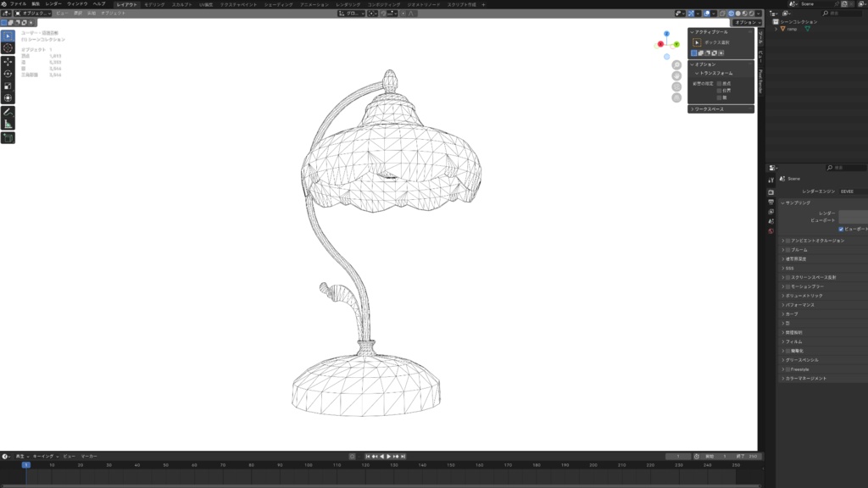Collapse the サンプリング section
The height and width of the screenshot is (488, 868).
coord(793,203)
